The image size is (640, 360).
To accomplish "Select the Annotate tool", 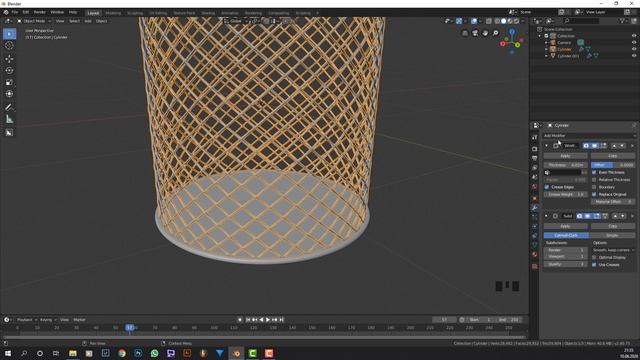I will [x=9, y=107].
